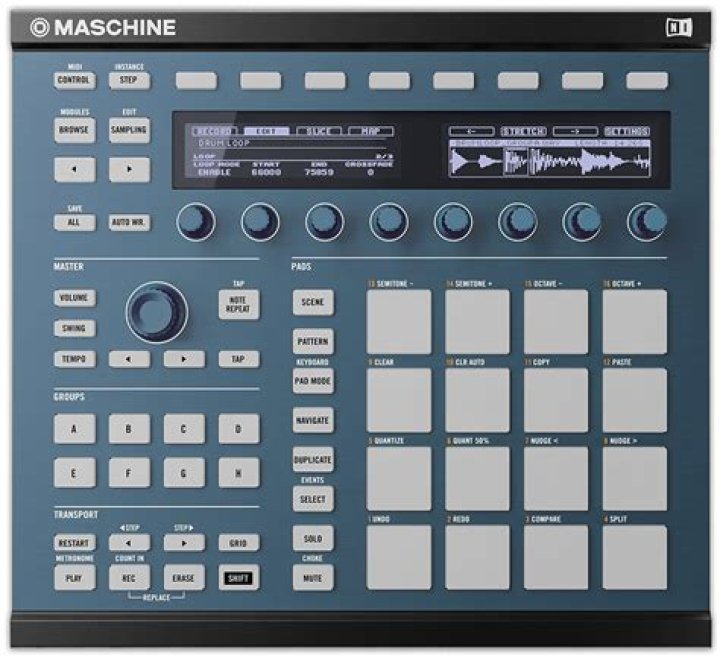Image resolution: width=720 pixels, height=658 pixels.
Task: Click pad 1 labeled UNDO
Action: point(399,557)
